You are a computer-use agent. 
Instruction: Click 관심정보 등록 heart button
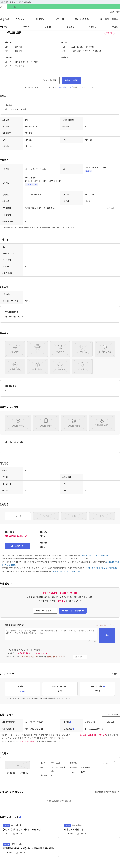coord(49,80)
